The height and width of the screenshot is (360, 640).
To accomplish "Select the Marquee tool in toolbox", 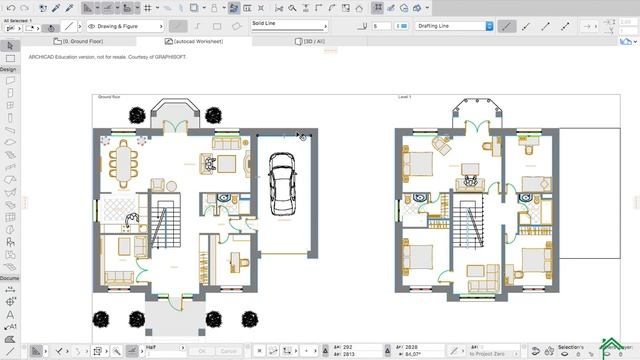I will click(10, 58).
